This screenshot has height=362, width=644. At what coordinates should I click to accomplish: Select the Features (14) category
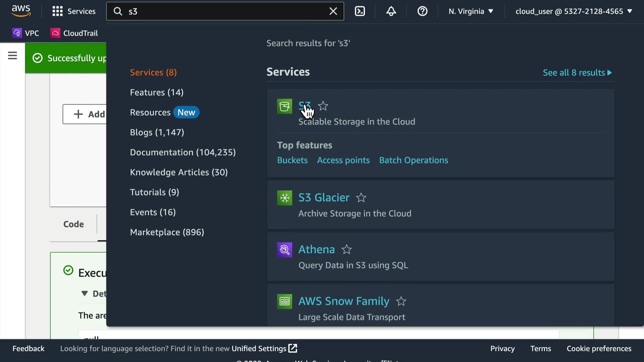point(157,93)
